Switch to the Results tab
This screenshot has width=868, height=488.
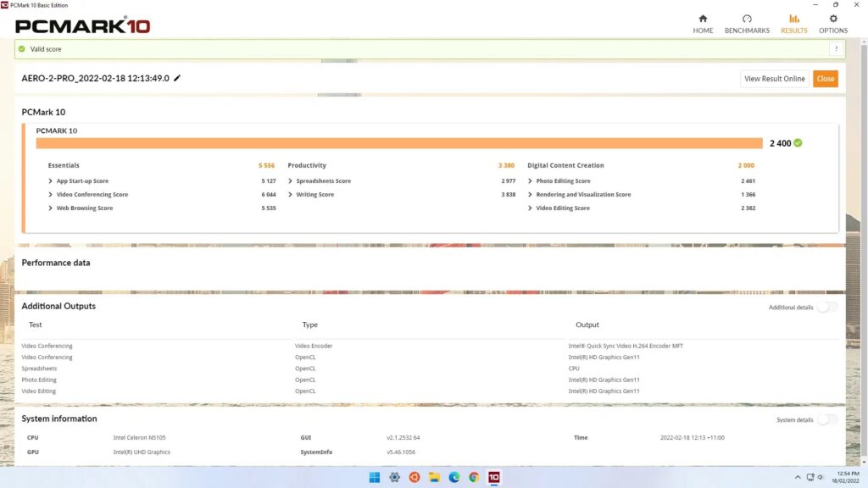coord(793,23)
